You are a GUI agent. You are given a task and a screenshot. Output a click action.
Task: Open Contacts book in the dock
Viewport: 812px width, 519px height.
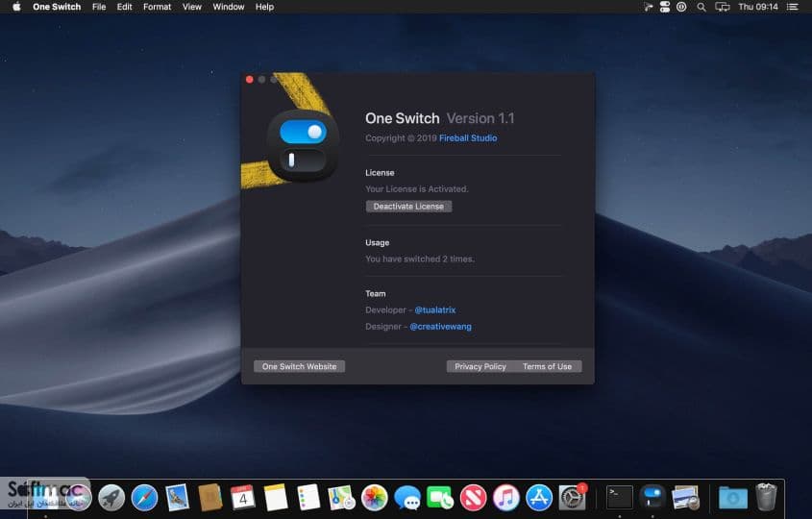tap(209, 497)
